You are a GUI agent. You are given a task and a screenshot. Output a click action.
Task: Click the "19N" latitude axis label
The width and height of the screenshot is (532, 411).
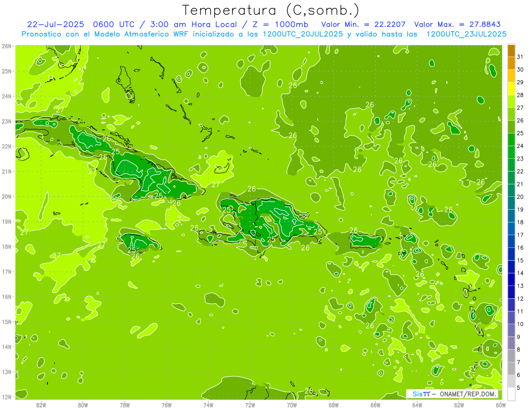click(7, 222)
